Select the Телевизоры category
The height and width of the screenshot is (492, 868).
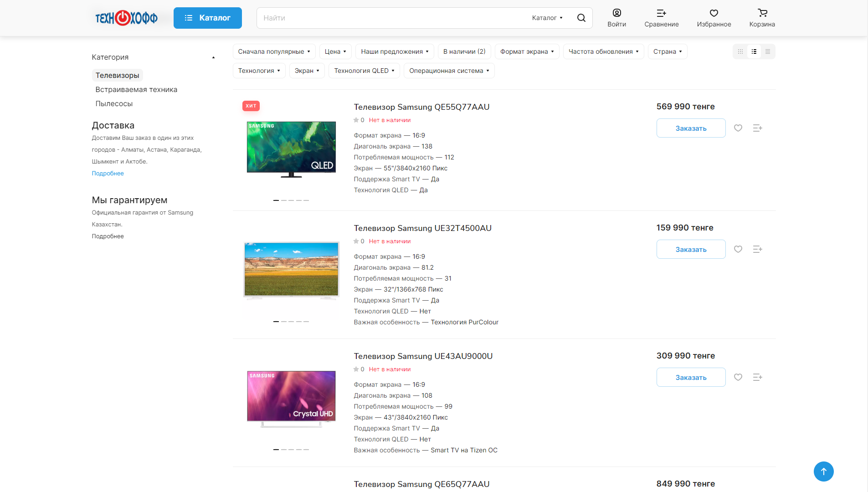tap(117, 75)
